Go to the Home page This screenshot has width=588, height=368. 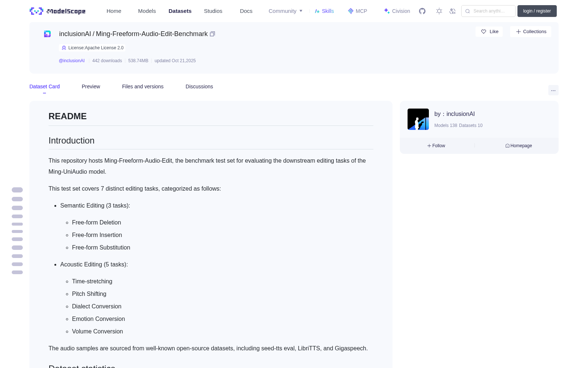[x=114, y=11]
